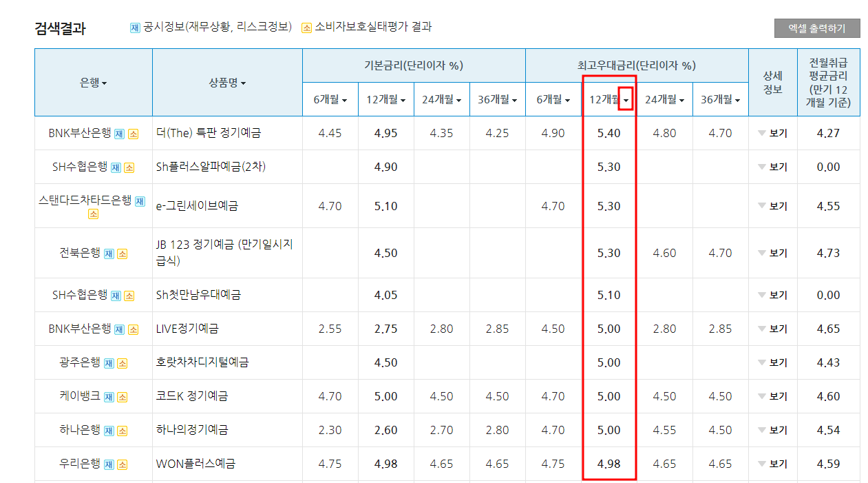Expand 보기 details for LIVE정기예금

772,329
